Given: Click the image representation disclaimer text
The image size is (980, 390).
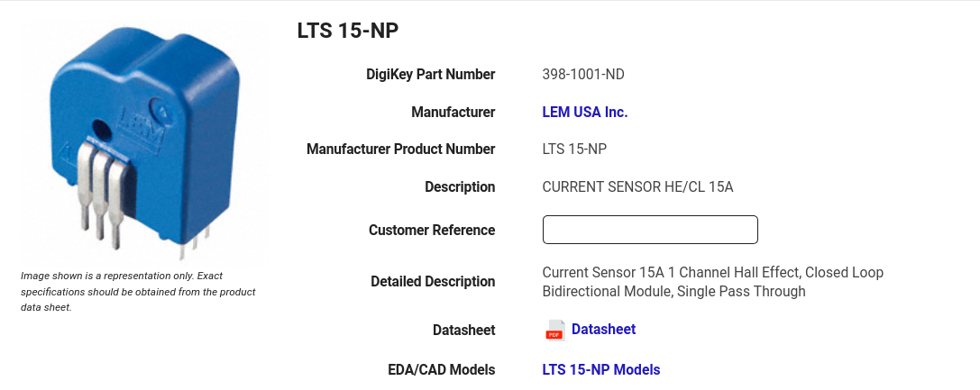Looking at the screenshot, I should tap(138, 292).
